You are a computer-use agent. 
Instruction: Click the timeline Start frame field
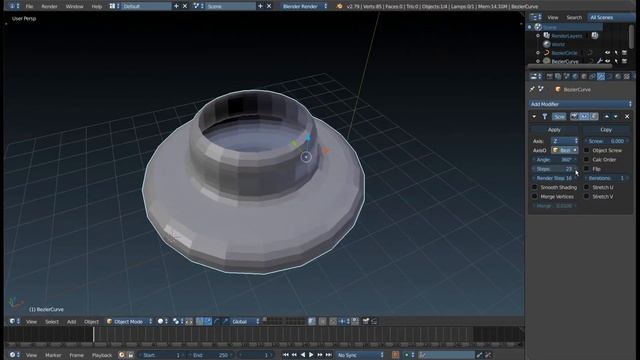pyautogui.click(x=161, y=355)
